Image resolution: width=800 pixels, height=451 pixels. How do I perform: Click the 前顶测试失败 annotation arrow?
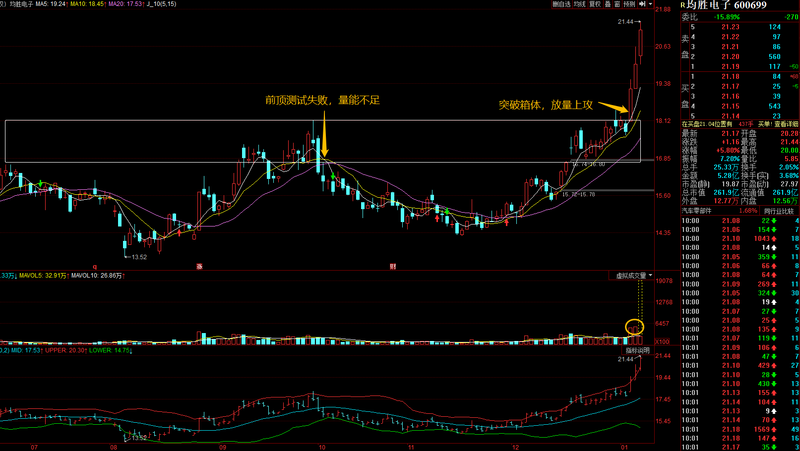323,135
